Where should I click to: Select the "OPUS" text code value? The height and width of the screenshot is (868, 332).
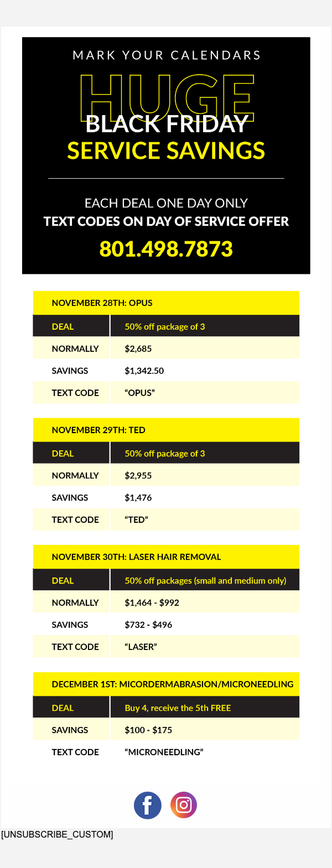point(139,393)
